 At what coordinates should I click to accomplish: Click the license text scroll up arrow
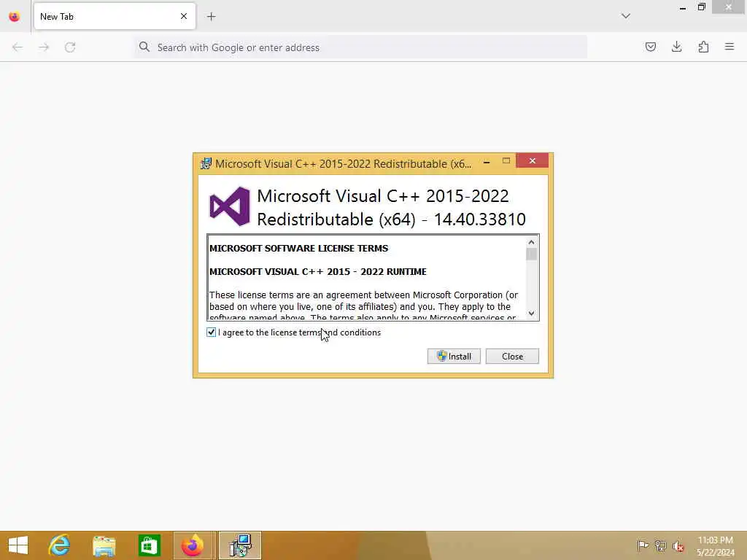click(531, 242)
